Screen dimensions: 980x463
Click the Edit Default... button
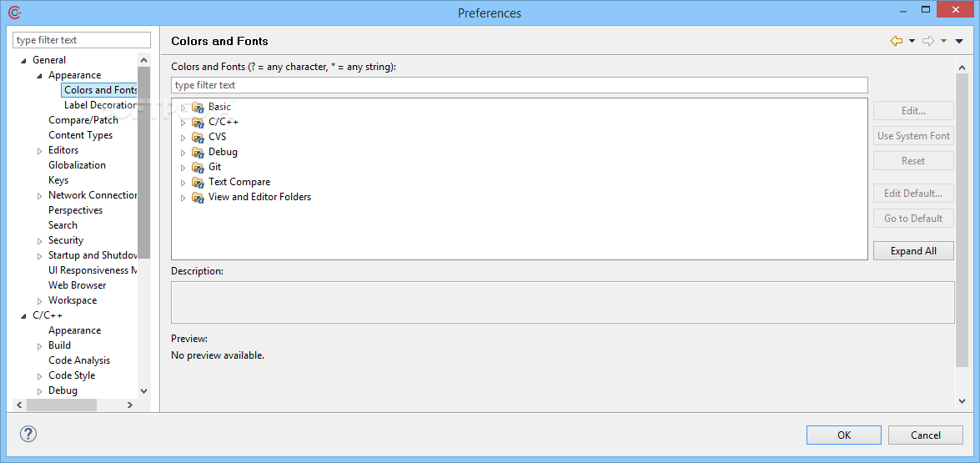(x=914, y=193)
